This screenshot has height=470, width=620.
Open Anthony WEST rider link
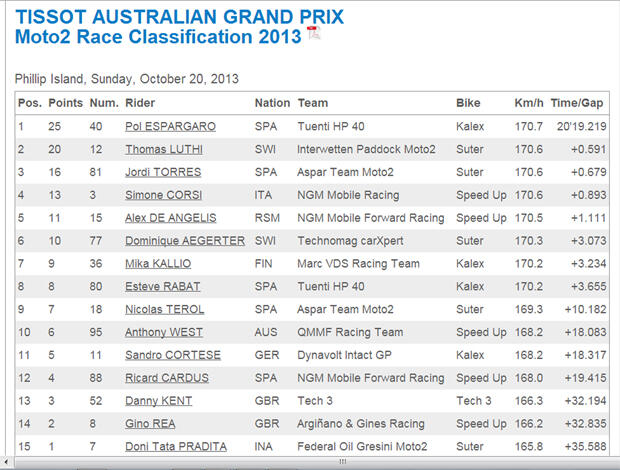click(164, 332)
